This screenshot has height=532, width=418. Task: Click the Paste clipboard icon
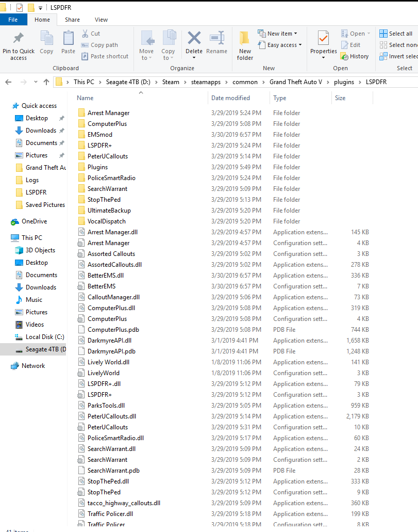coord(68,38)
